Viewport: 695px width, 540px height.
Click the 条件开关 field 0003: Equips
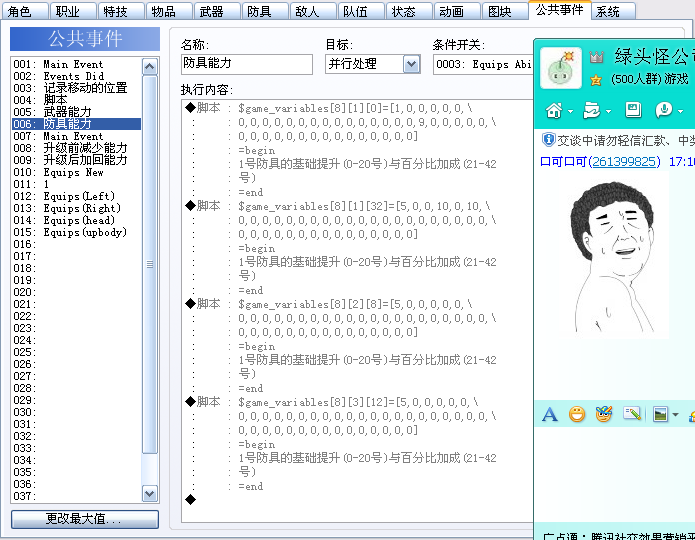[483, 64]
